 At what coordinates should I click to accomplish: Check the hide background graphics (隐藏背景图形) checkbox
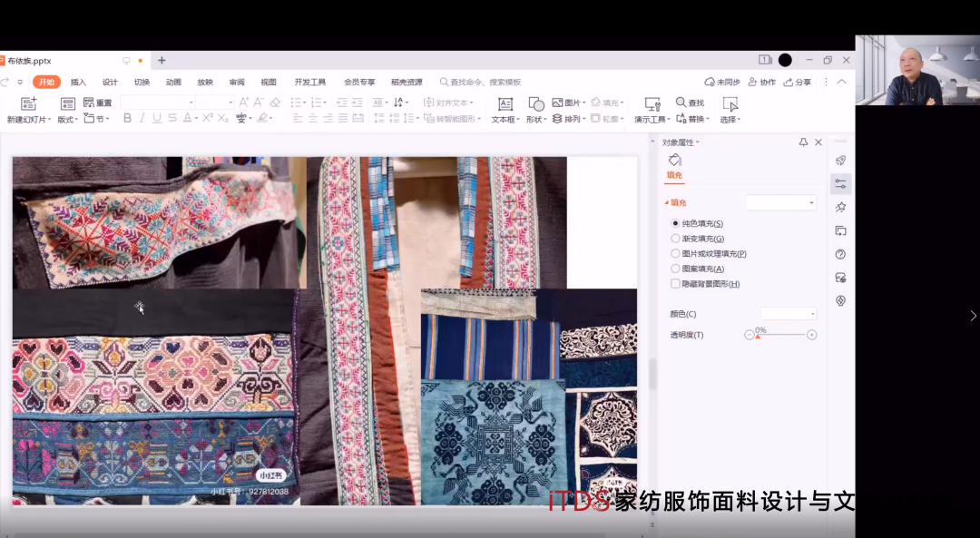[675, 284]
